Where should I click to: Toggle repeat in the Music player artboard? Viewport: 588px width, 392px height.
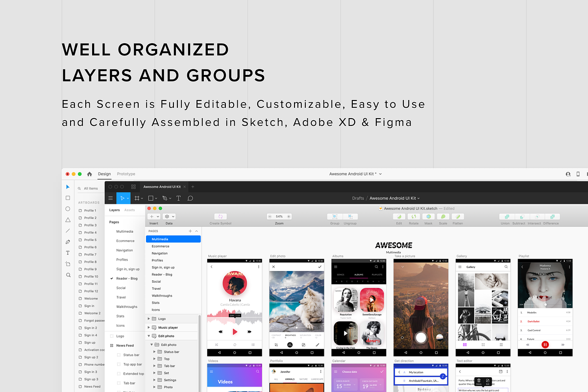pos(235,345)
